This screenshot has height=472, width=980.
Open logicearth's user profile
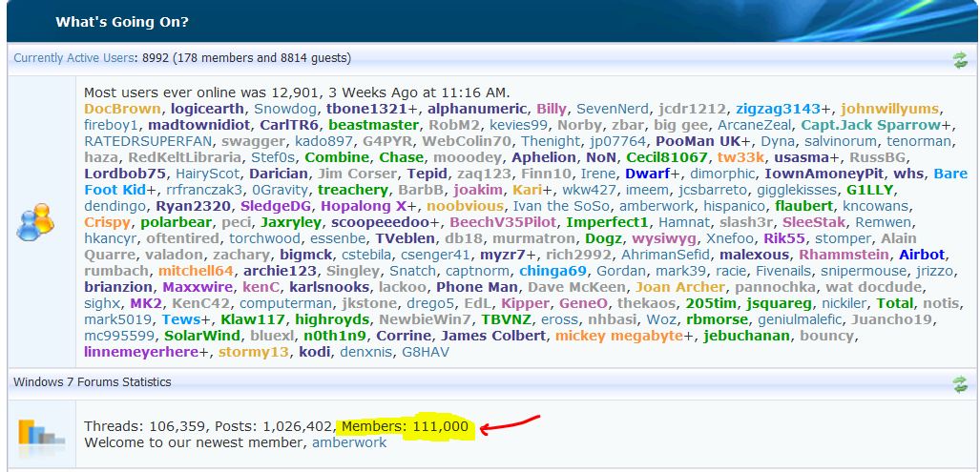point(207,109)
